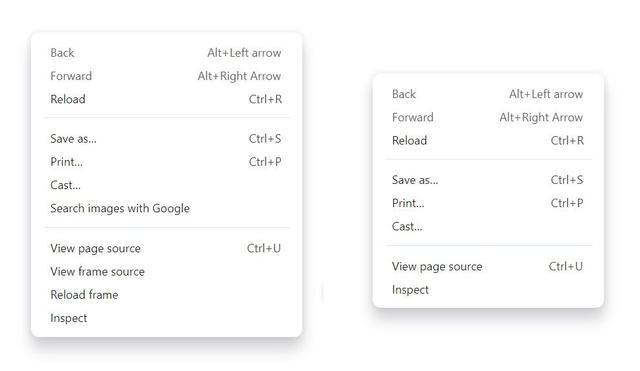Choose Forward in the right context menu

tap(488, 118)
